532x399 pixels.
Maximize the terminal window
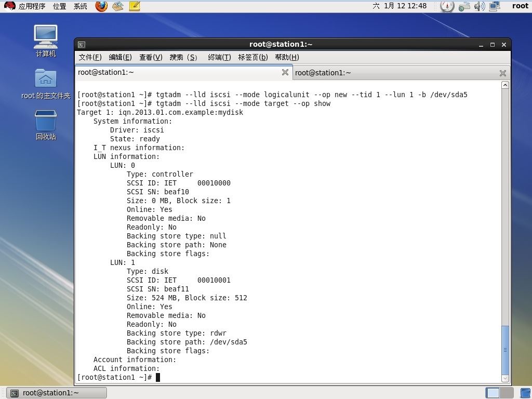(x=493, y=45)
